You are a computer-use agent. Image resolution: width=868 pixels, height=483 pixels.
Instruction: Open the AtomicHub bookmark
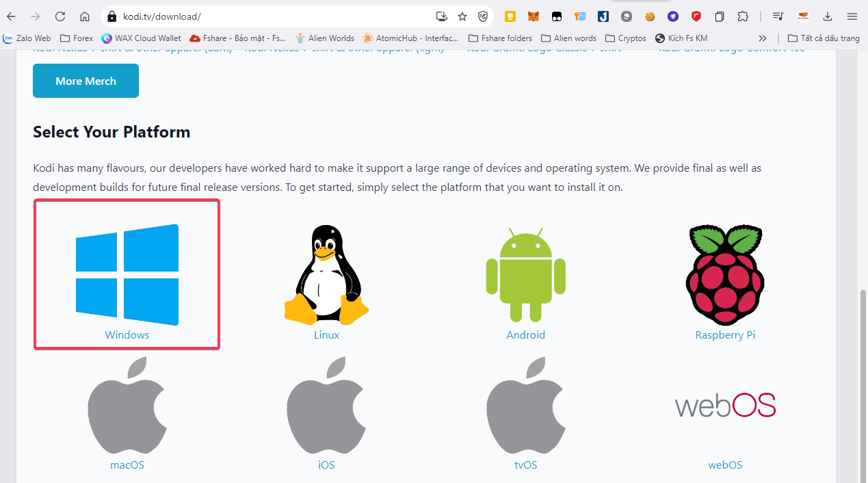pos(411,38)
